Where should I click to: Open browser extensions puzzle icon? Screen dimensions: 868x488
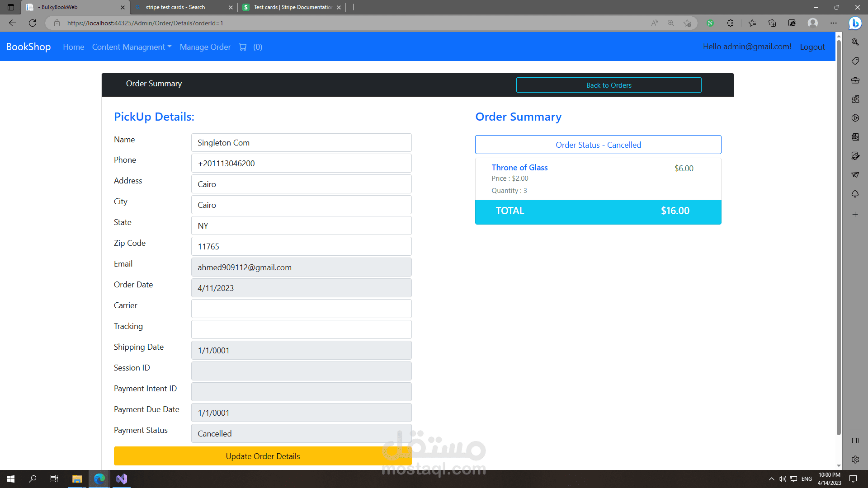click(730, 23)
